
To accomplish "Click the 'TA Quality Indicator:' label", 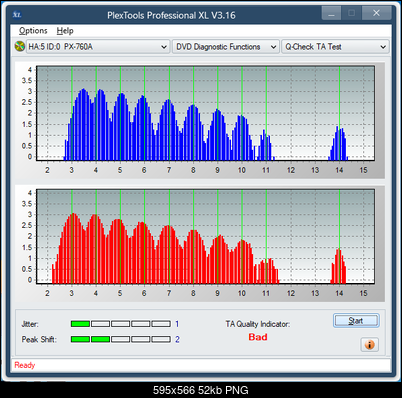I will (258, 324).
